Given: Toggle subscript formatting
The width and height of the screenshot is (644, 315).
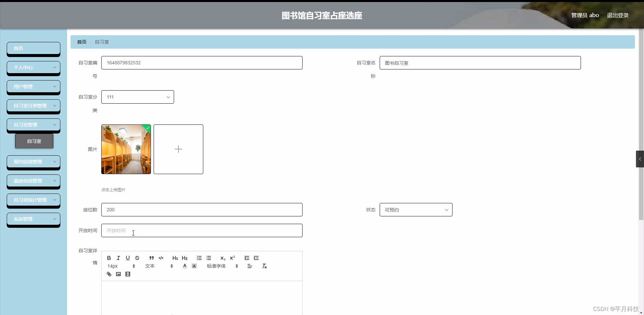Looking at the screenshot, I should click(x=222, y=258).
